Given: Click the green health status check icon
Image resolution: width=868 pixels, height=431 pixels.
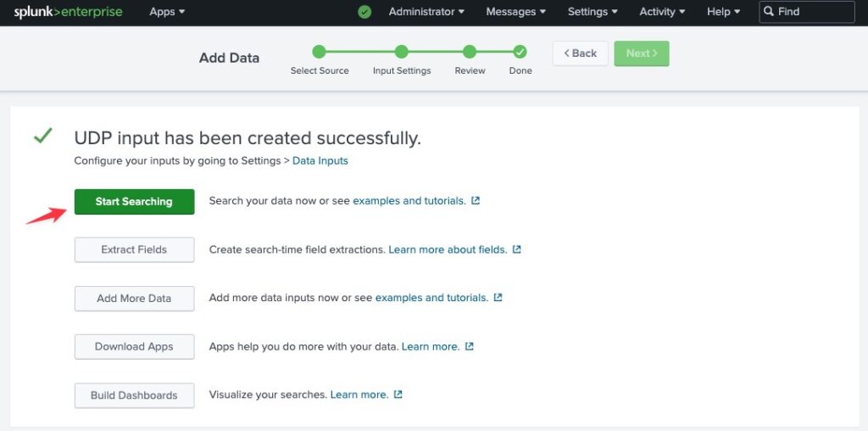Looking at the screenshot, I should pyautogui.click(x=364, y=12).
